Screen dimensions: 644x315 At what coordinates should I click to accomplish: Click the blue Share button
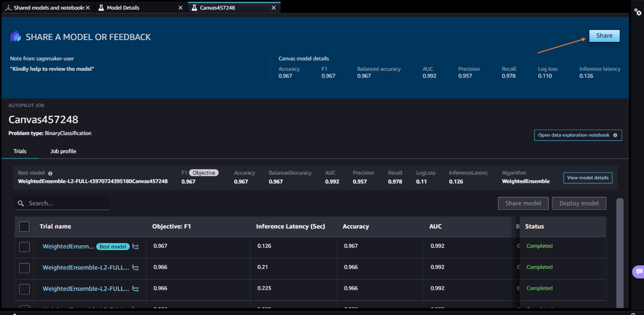604,36
